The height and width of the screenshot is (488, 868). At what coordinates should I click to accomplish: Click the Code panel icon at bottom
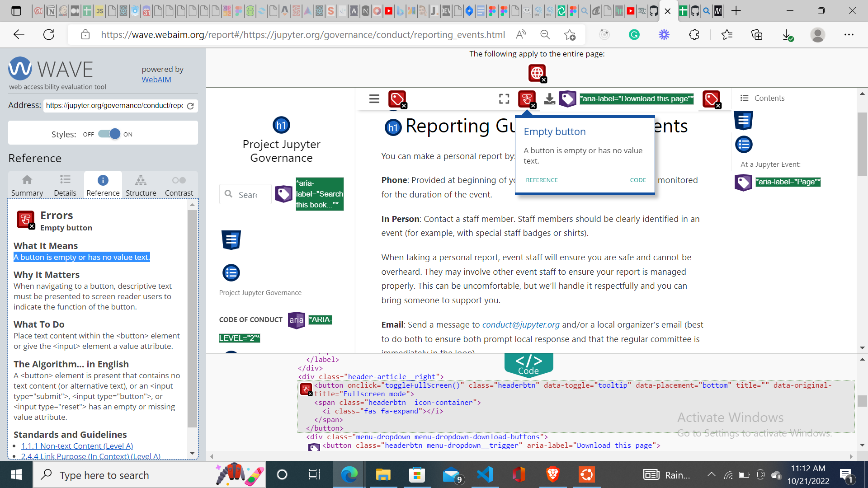528,364
